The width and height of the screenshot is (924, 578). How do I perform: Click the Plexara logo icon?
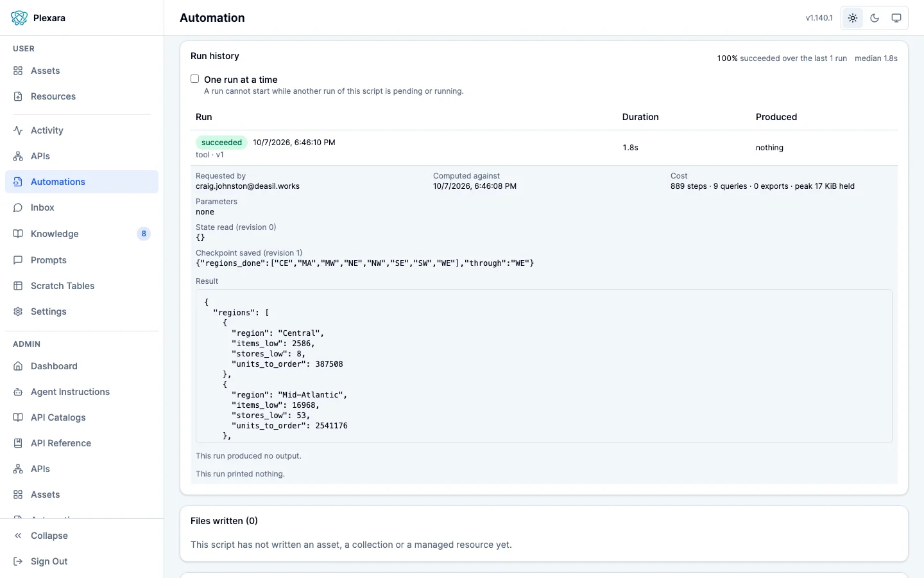pos(19,18)
